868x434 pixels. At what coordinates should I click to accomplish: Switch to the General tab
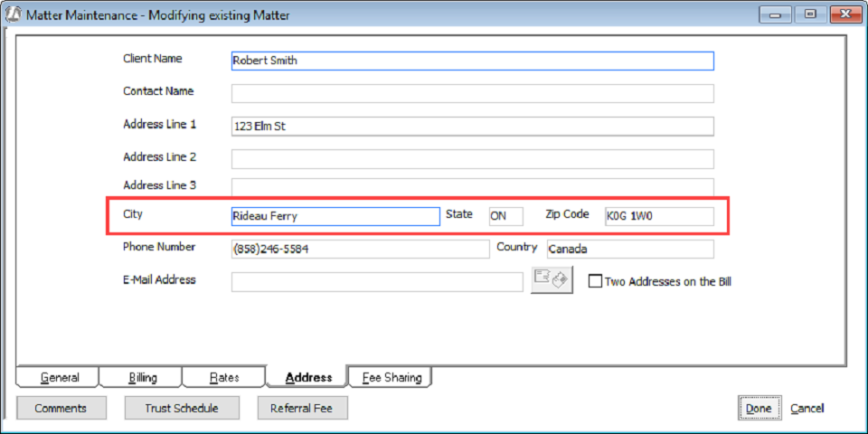pos(60,378)
